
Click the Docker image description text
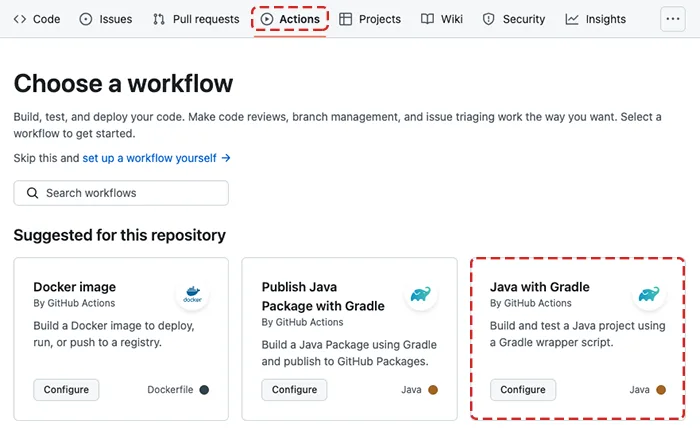(x=114, y=334)
